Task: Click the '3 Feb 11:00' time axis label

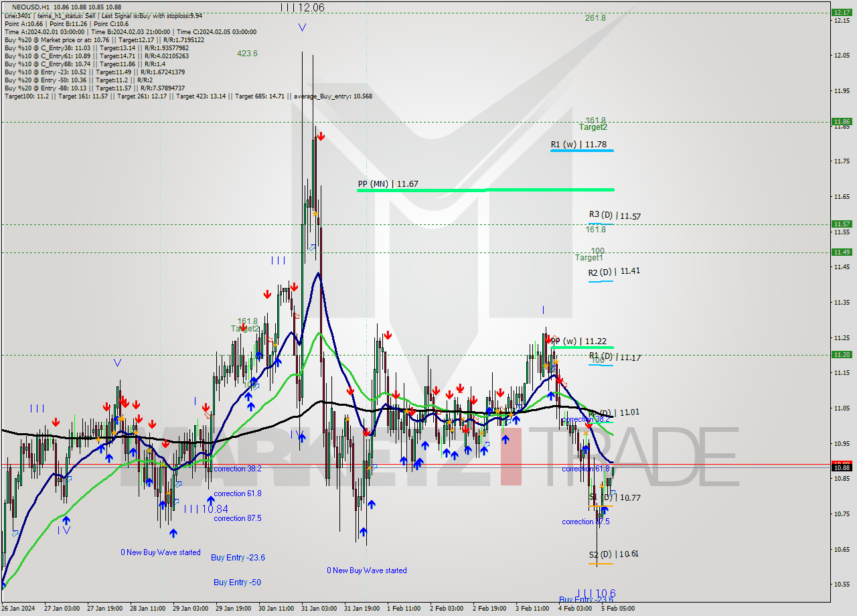Action: click(533, 609)
